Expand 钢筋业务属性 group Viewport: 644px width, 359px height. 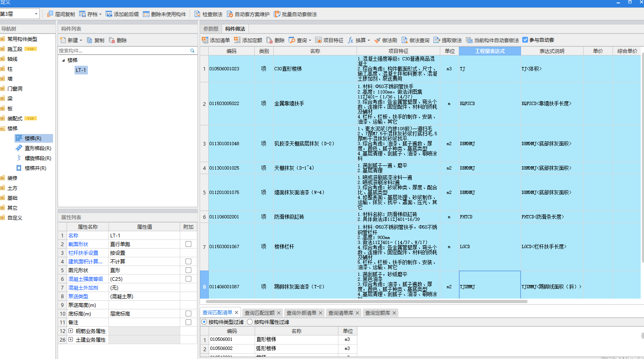(x=70, y=331)
